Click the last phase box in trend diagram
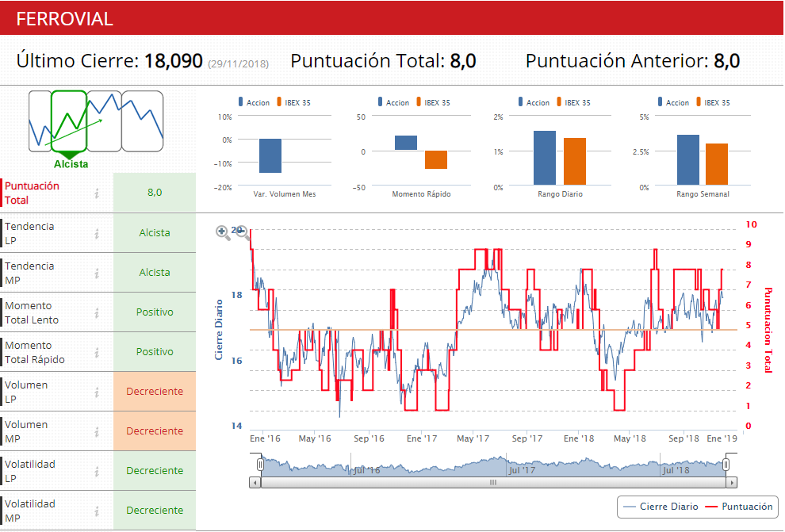Viewport: 785px width, 532px height. click(143, 121)
